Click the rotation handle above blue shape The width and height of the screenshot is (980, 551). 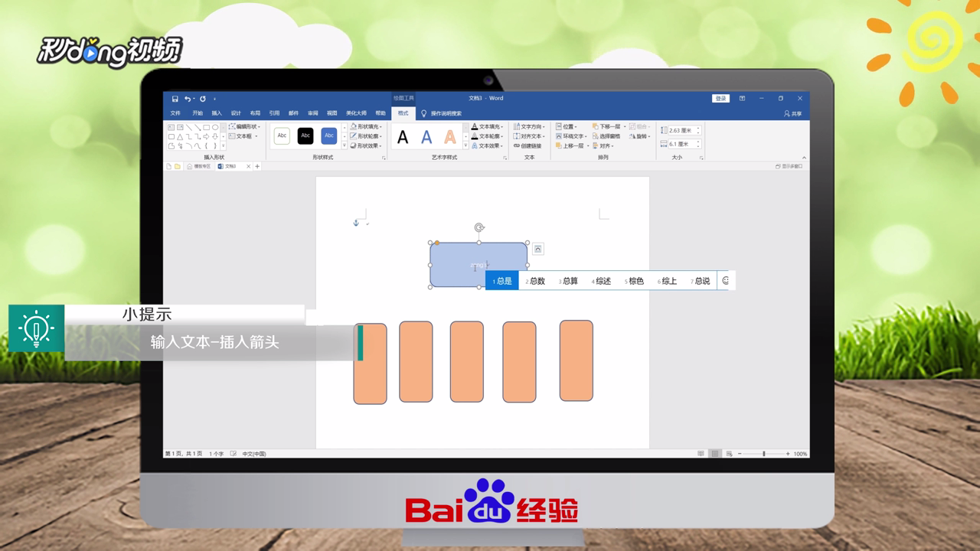coord(479,227)
